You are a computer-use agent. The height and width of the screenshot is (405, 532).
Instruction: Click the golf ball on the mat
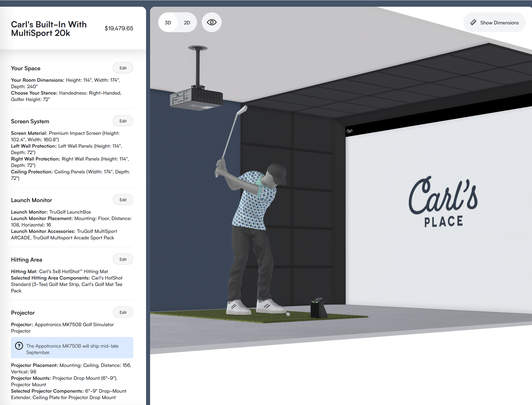(x=288, y=314)
